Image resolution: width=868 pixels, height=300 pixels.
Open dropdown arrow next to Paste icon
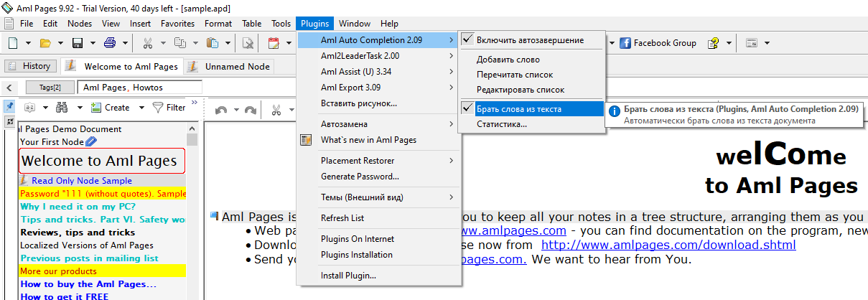(x=228, y=43)
